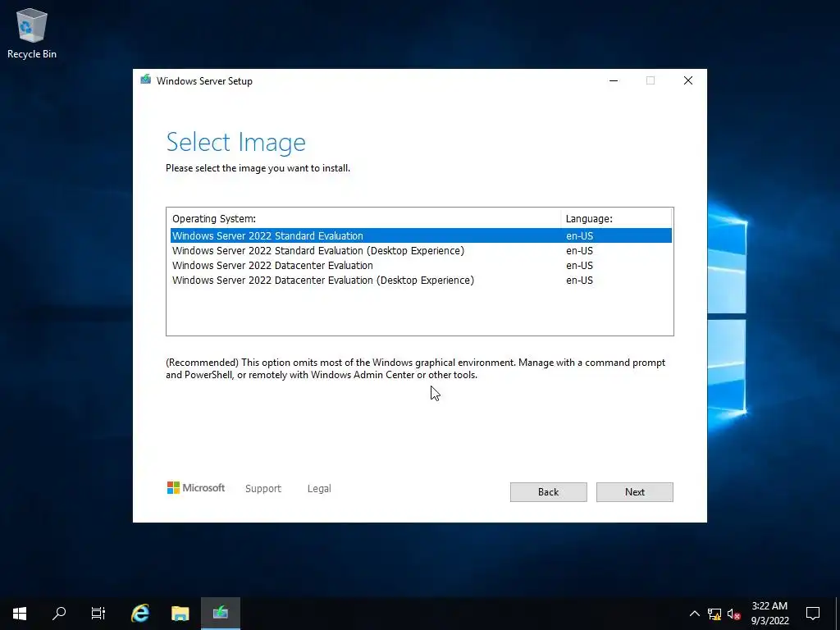840x630 pixels.
Task: Click the Operating System column header
Action: 363,218
